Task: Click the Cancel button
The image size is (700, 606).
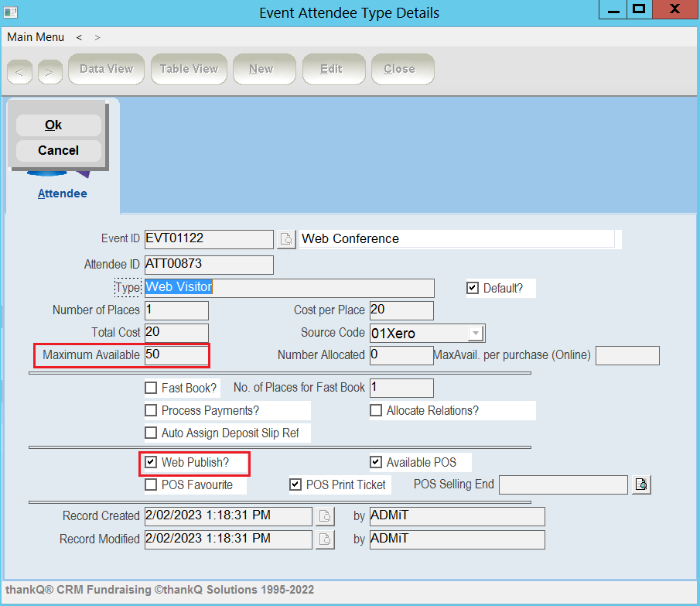Action: click(59, 150)
